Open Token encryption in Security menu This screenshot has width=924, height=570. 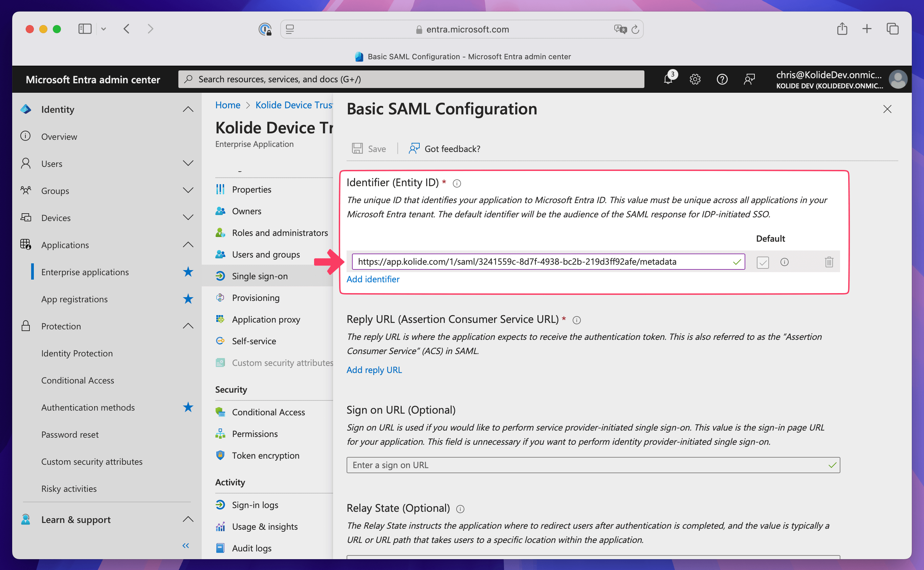[x=265, y=455]
